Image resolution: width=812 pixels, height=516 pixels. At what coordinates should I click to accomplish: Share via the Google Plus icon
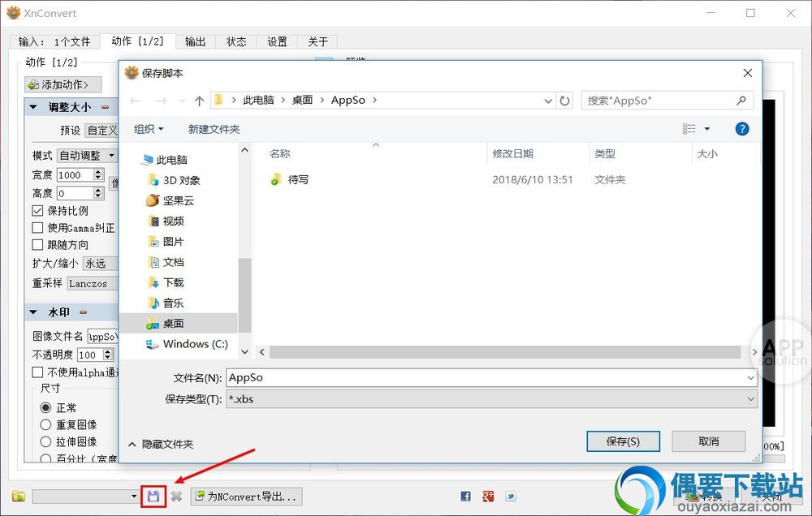pyautogui.click(x=488, y=497)
